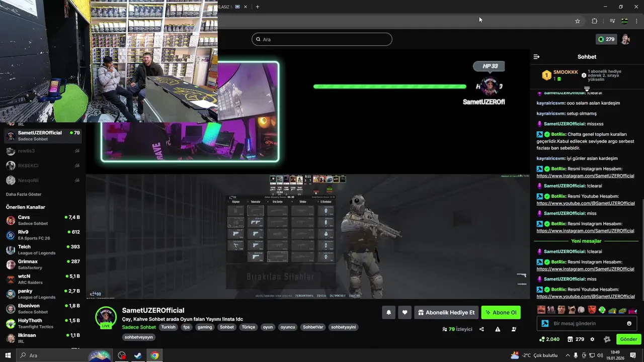Send message with Gönder button
644x362 pixels.
(x=628, y=339)
